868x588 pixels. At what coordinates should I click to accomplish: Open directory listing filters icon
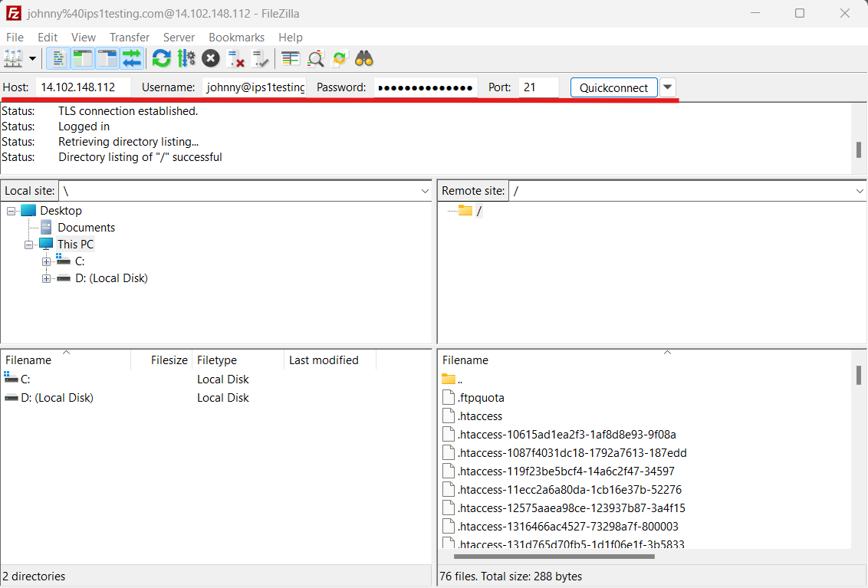290,58
